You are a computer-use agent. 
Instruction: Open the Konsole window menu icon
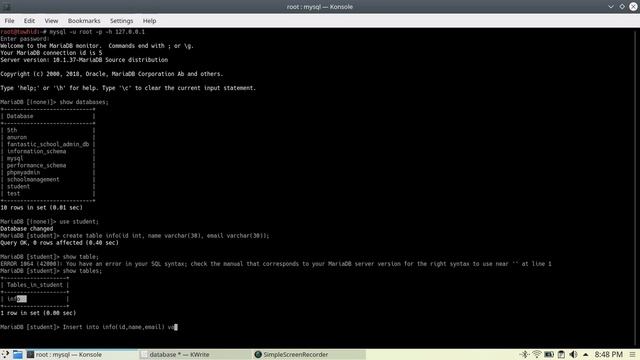[7, 7]
